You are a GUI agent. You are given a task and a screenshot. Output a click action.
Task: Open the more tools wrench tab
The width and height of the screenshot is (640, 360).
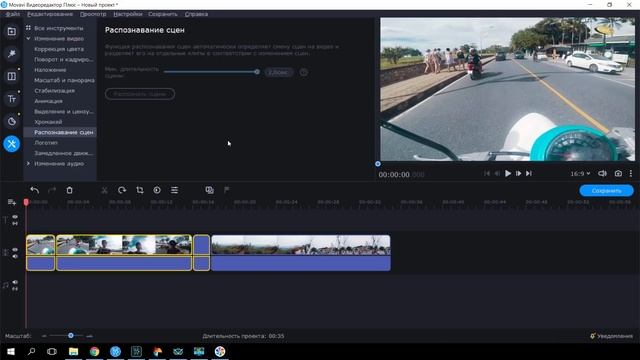[11, 144]
